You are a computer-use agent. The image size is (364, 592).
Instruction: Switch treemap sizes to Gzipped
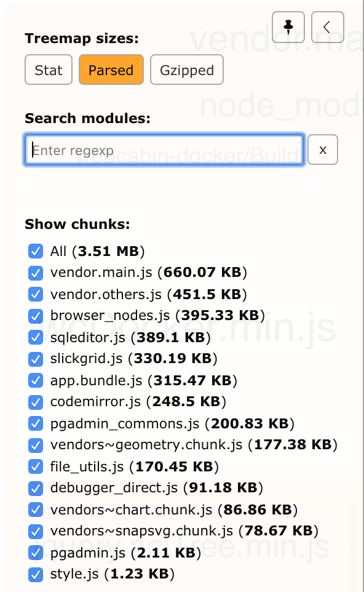tap(187, 70)
